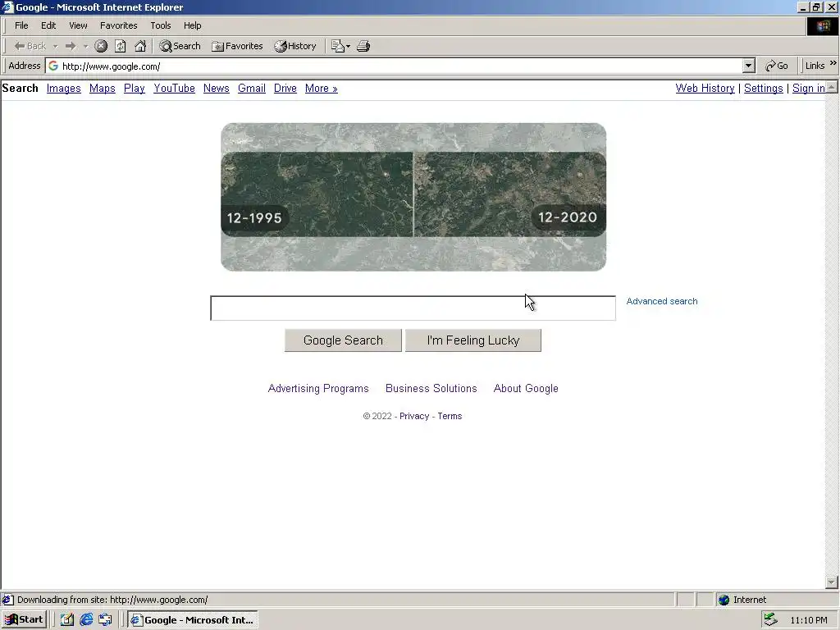
Task: Stop page loading with the Stop icon
Action: click(101, 46)
